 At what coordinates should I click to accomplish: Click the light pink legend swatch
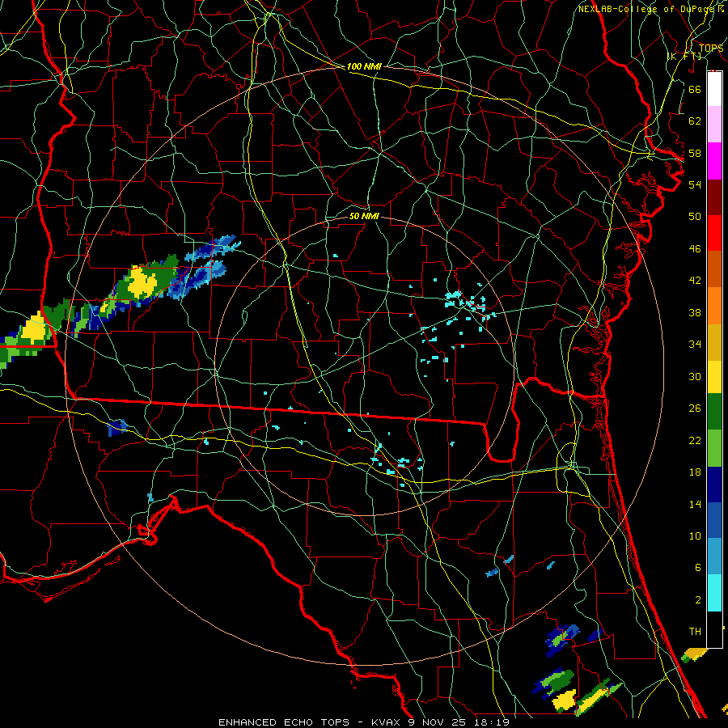pyautogui.click(x=714, y=125)
